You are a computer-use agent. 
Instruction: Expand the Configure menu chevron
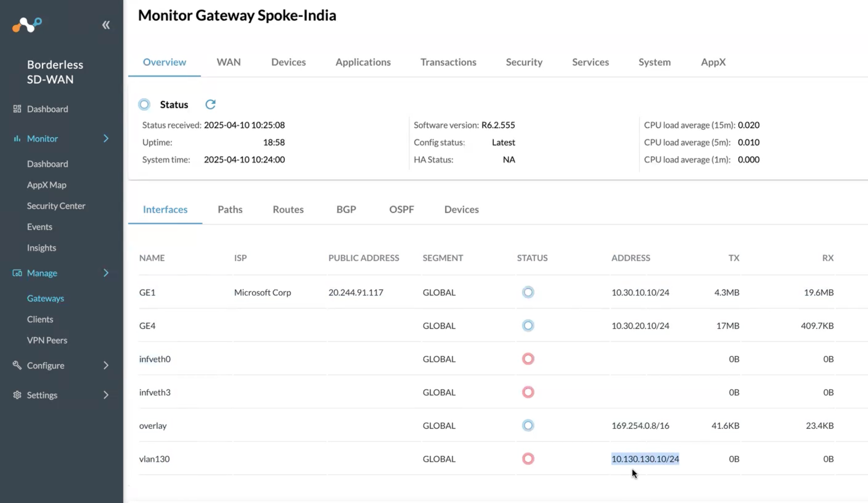[106, 365]
